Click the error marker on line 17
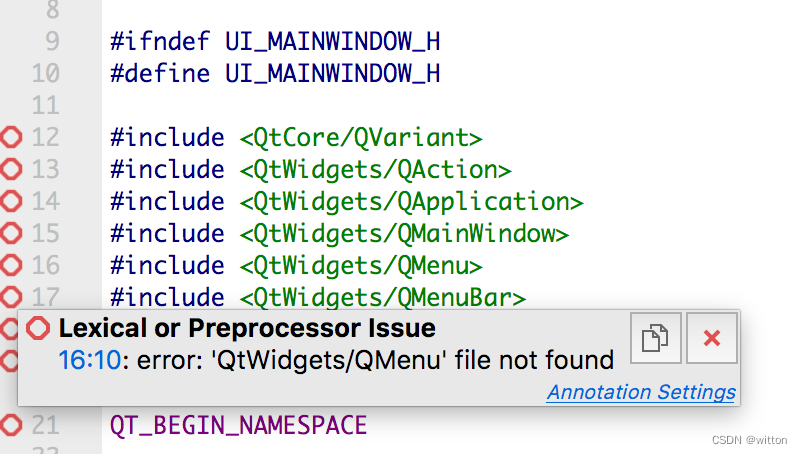802x454 pixels. coord(11,296)
